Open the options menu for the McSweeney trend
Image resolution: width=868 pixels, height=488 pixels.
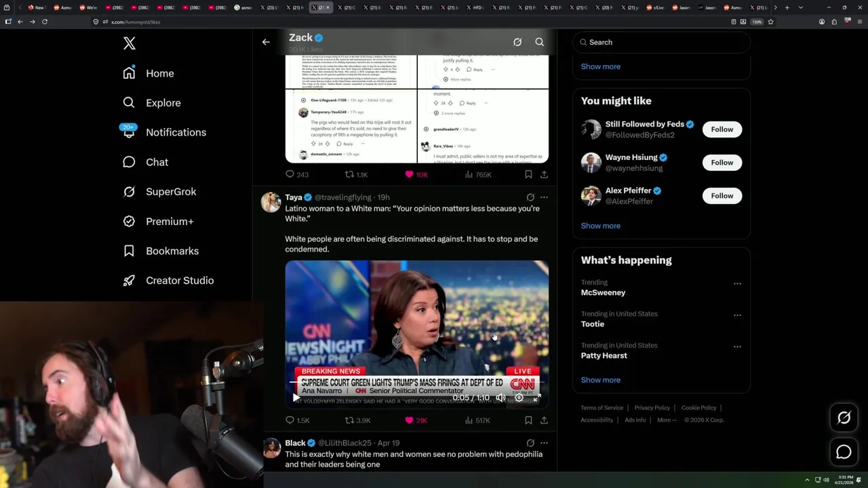point(737,283)
